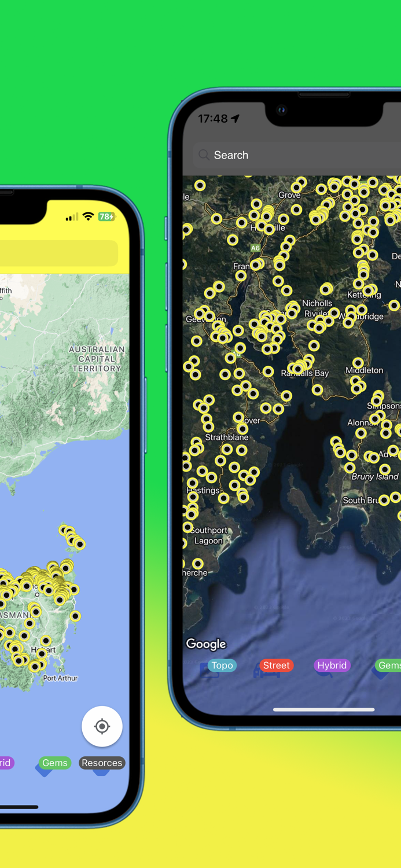Select the marker left of the South Bruny label's end
The image size is (401, 868).
tap(384, 500)
